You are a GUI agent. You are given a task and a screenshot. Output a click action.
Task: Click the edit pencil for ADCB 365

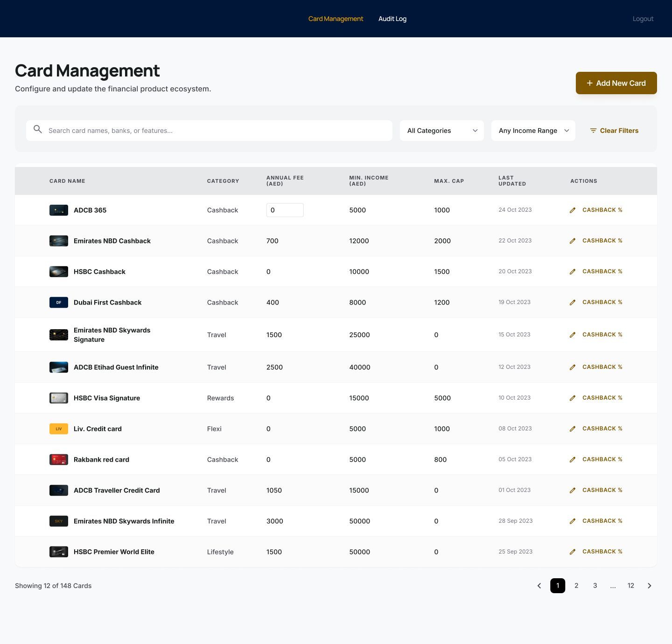tap(573, 210)
